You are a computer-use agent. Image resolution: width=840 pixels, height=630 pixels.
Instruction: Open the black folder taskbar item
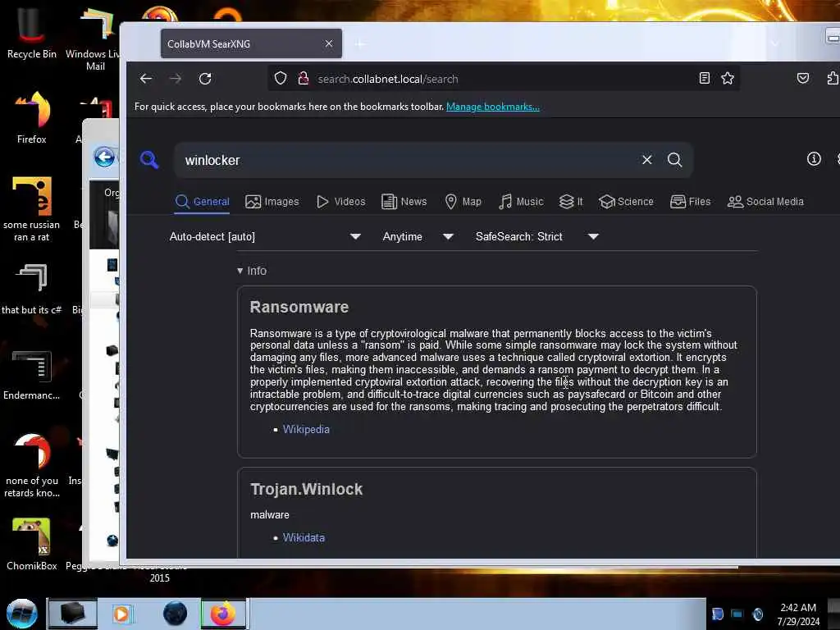72,614
